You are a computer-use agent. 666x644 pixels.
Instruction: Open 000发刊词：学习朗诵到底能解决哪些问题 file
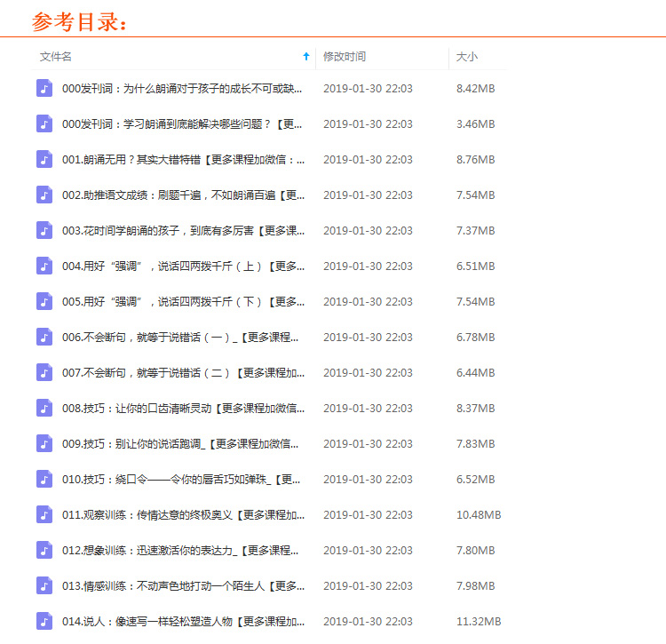coord(183,123)
